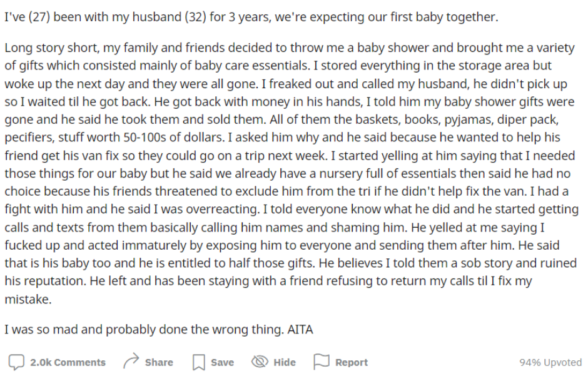The height and width of the screenshot is (376, 588).
Task: Click the opening sentence about husband (32)
Action: pos(251,18)
